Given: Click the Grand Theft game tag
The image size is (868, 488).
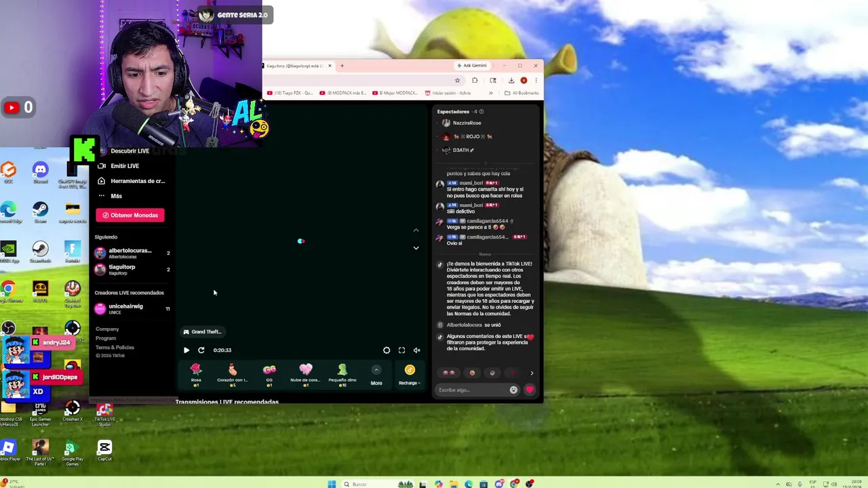Looking at the screenshot, I should pyautogui.click(x=202, y=332).
